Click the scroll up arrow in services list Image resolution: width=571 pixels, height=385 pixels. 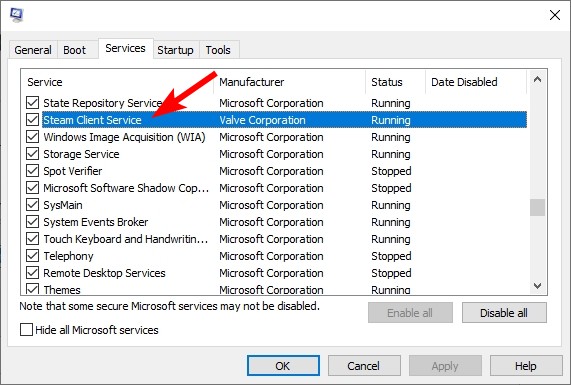click(537, 80)
